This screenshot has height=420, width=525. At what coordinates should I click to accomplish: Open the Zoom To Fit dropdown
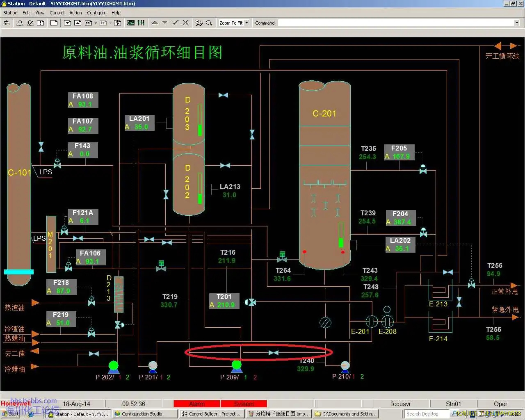click(247, 23)
